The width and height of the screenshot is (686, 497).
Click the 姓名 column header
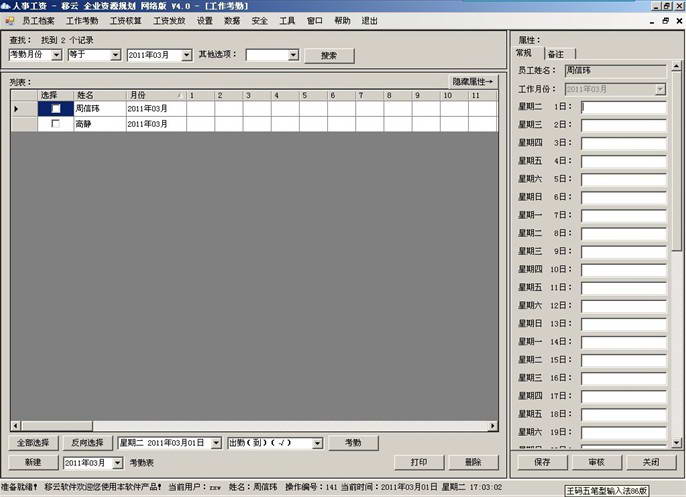[100, 95]
